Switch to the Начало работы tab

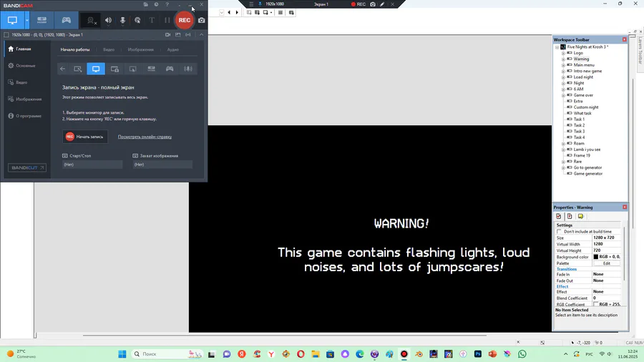pyautogui.click(x=75, y=49)
